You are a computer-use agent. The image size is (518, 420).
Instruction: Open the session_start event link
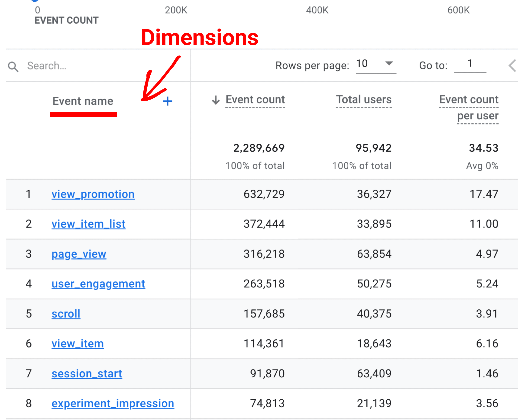87,374
